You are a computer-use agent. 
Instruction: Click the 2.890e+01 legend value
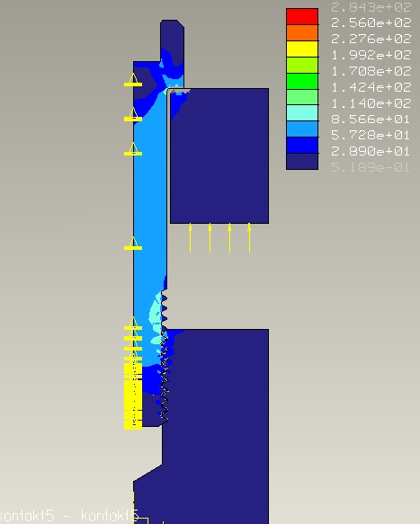tap(371, 151)
